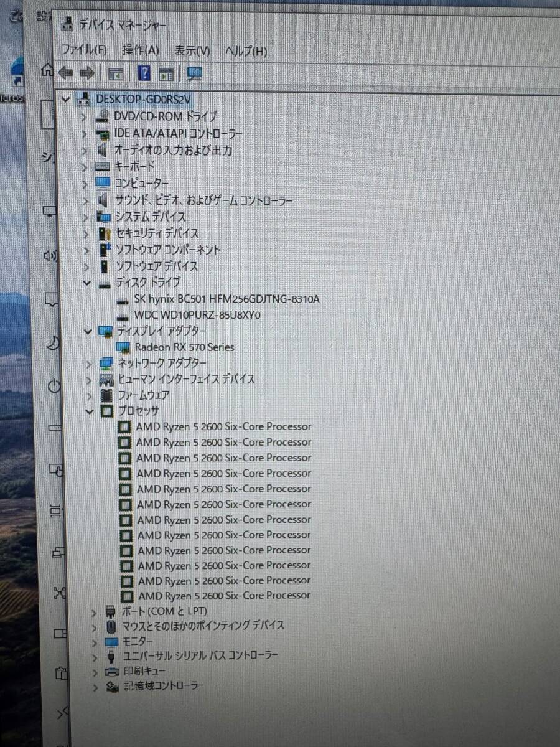The image size is (560, 747).
Task: Click the Back arrow in Device Manager toolbar
Action: click(x=66, y=73)
